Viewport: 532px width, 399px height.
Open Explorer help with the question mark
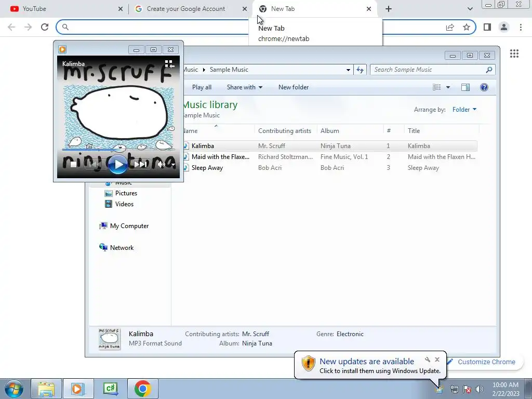pos(484,87)
